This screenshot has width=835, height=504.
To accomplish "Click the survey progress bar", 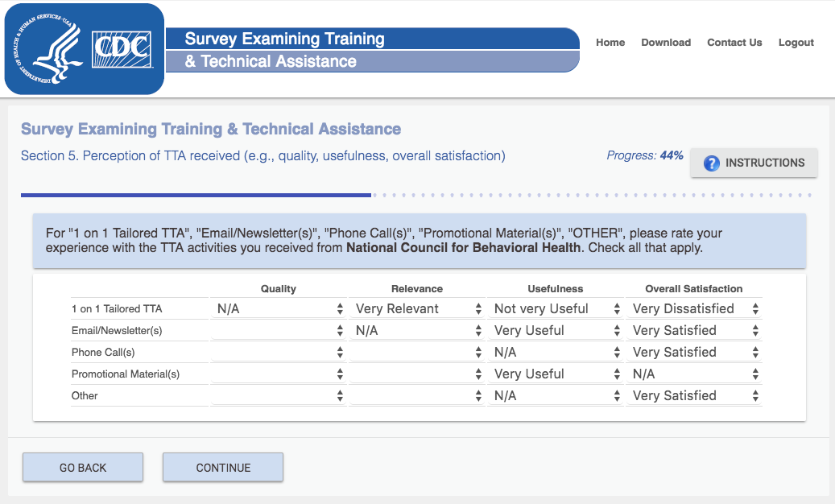I will (415, 195).
